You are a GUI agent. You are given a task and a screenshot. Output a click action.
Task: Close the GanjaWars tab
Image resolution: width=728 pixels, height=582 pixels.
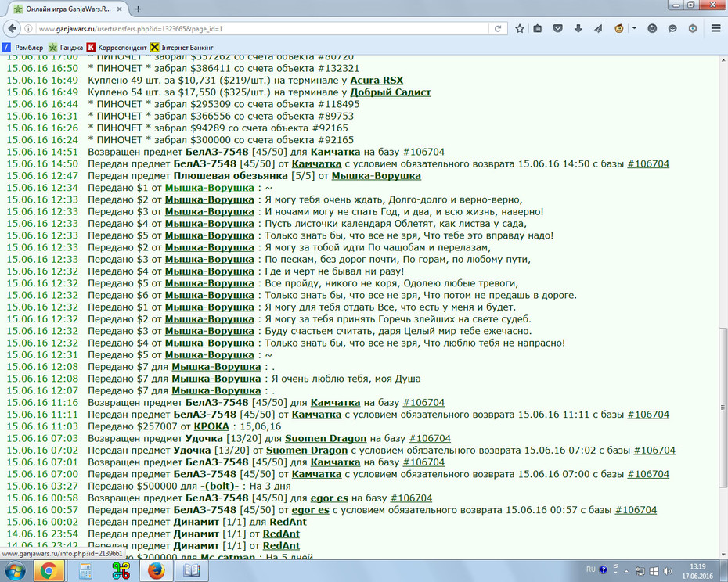[x=119, y=9]
